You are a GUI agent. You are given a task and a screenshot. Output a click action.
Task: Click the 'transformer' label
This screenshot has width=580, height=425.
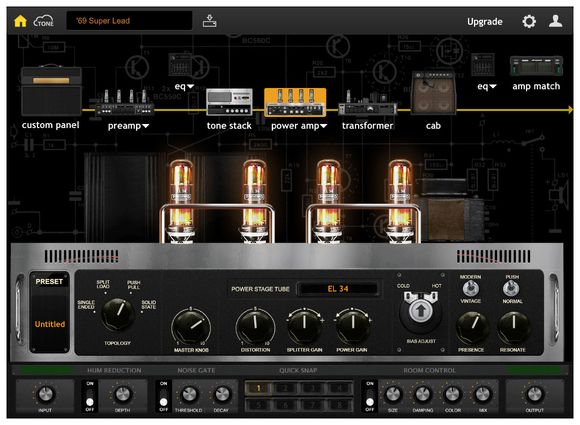click(367, 126)
